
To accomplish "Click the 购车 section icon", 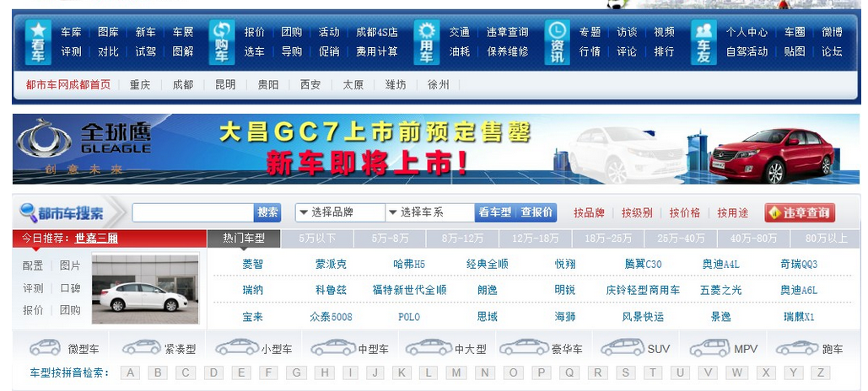I will click(222, 42).
